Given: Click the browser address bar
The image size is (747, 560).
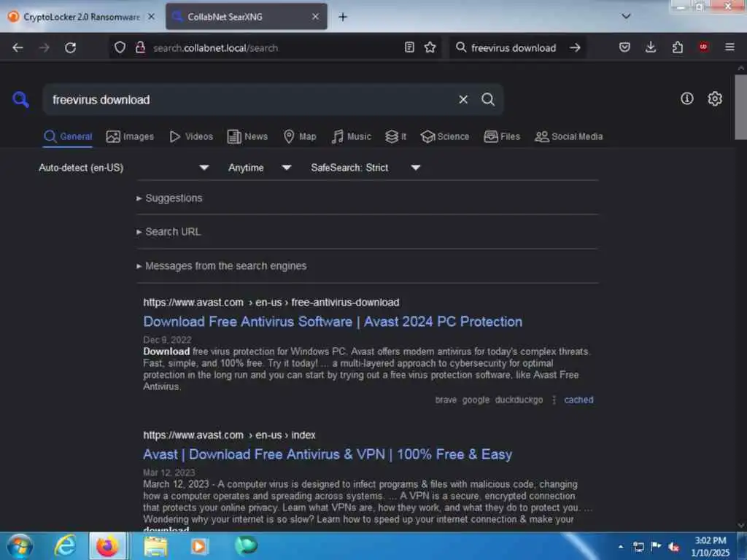Looking at the screenshot, I should coord(276,47).
